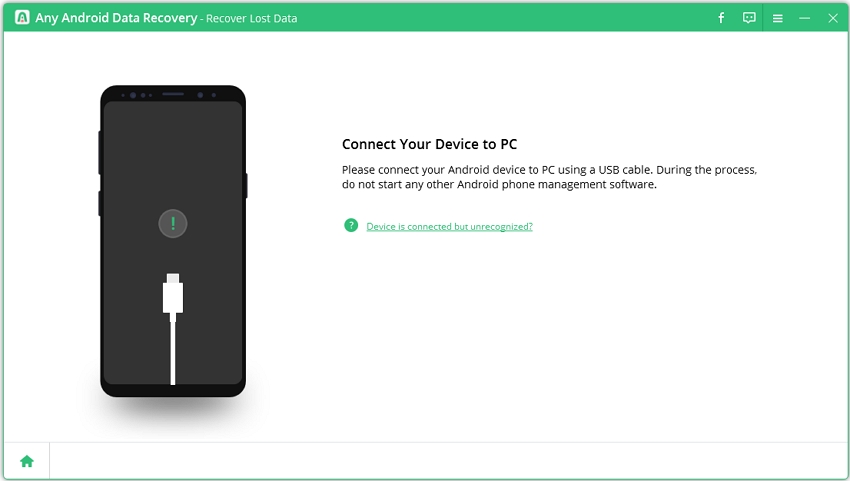Minimize the Any Android Data Recovery window
The height and width of the screenshot is (481, 850).
pyautogui.click(x=804, y=18)
